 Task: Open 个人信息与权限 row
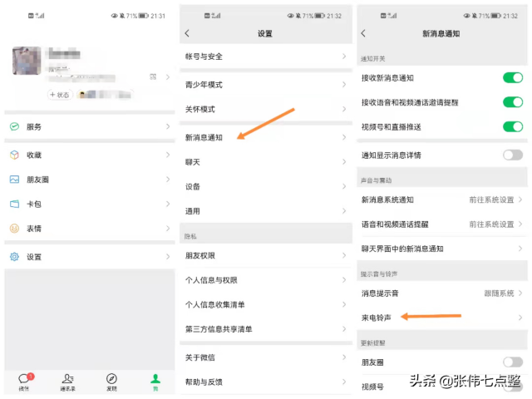(266, 280)
